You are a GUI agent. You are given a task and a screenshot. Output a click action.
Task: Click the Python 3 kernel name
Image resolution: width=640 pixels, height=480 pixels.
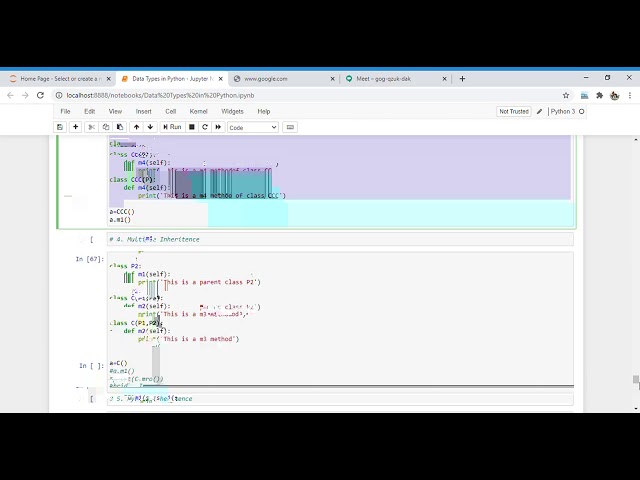tap(562, 111)
